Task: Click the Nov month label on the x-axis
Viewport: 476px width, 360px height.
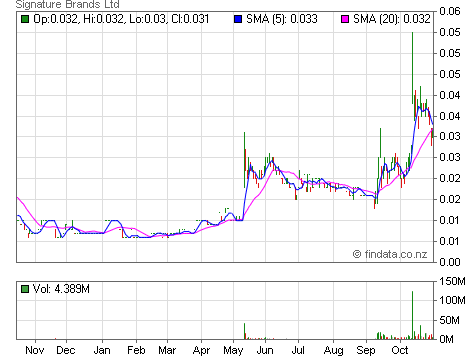Action: click(x=35, y=350)
